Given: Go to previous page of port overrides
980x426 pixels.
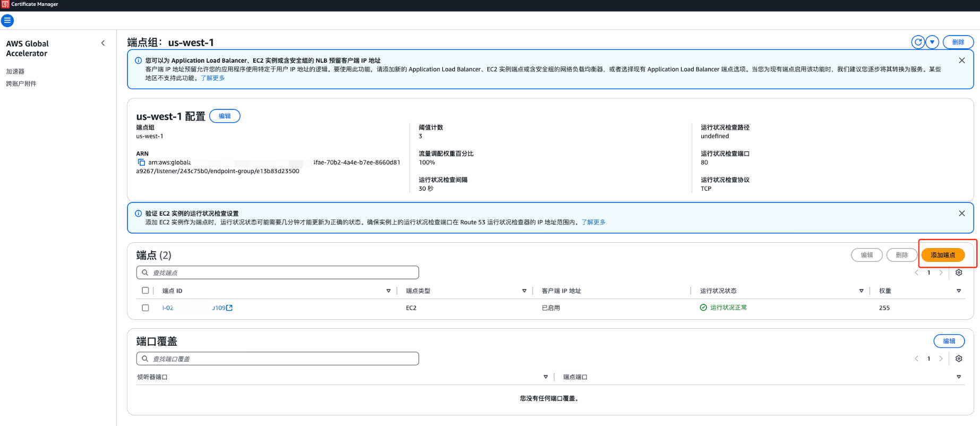Looking at the screenshot, I should pos(916,359).
